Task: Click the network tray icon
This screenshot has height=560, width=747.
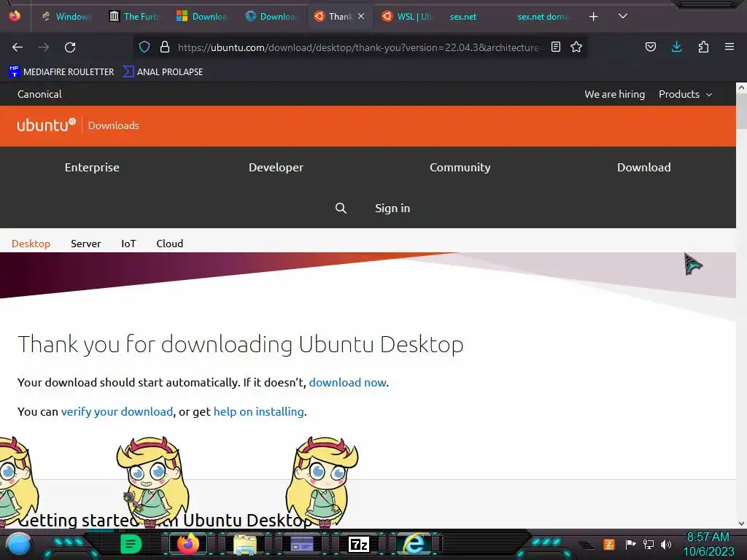Action: pos(649,544)
